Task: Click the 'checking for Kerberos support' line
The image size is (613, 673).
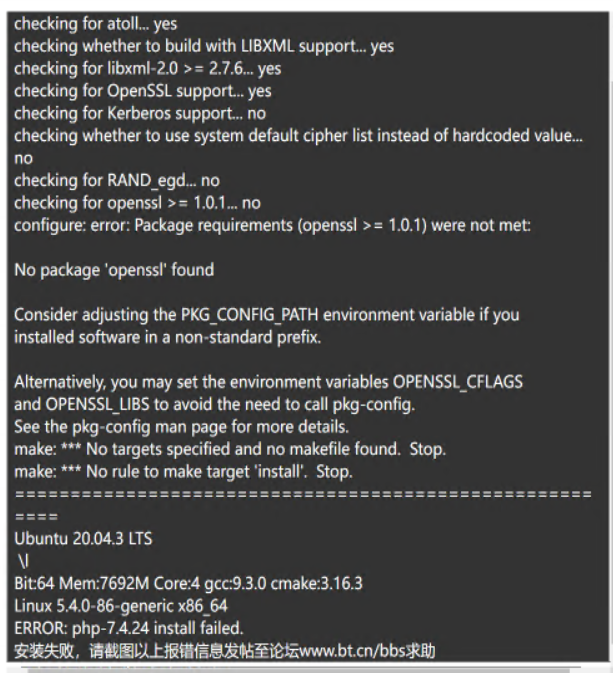Action: tap(140, 113)
